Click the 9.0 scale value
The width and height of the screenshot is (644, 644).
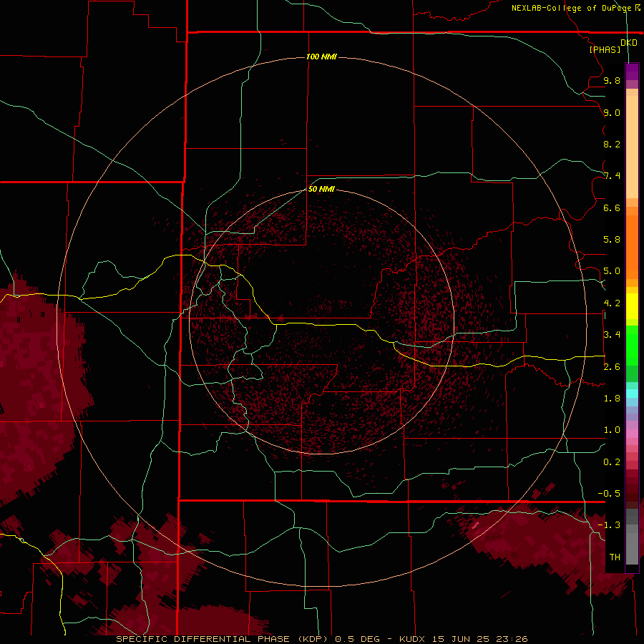612,112
